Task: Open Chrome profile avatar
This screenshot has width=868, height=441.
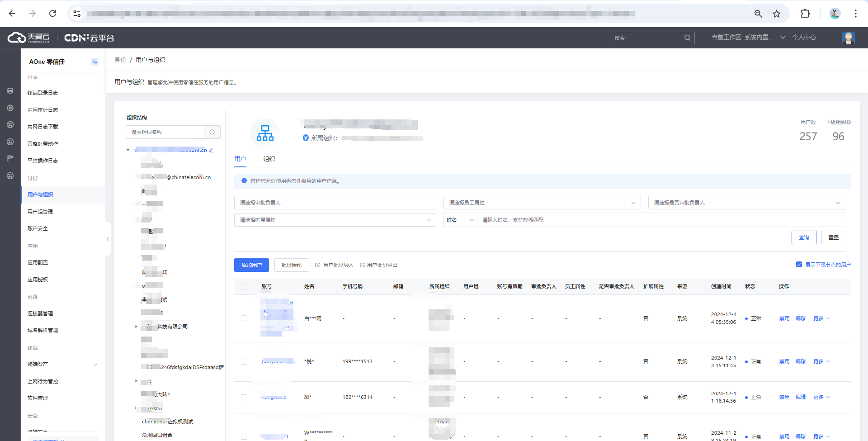Action: 835,14
